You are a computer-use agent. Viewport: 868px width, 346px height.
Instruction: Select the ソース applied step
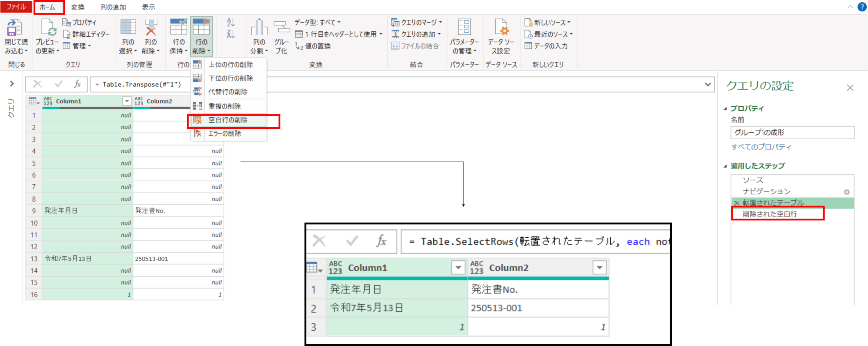point(792,180)
